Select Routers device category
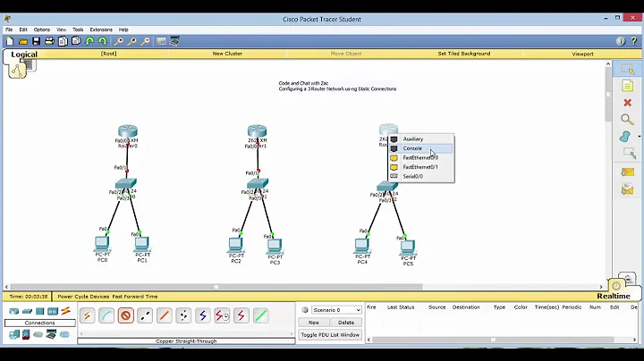The image size is (644, 361). point(14,311)
